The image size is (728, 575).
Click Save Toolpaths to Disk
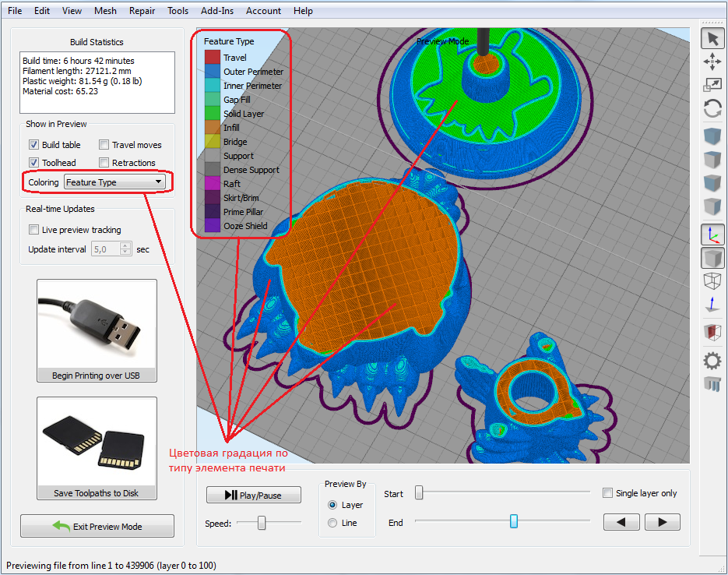click(96, 492)
